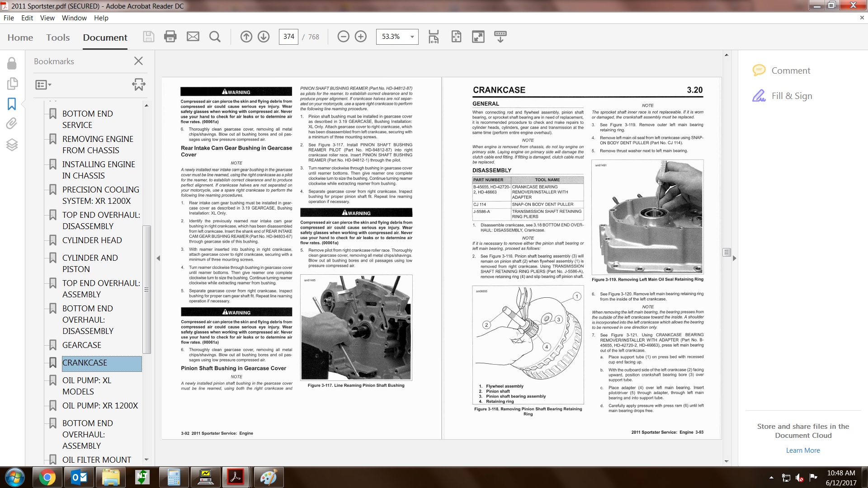
Task: Click the Zoom out minus icon
Action: (344, 37)
